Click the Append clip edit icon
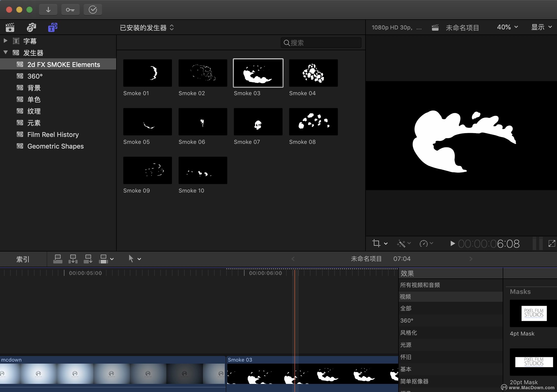Viewport: 557px width, 392px height. [x=88, y=259]
